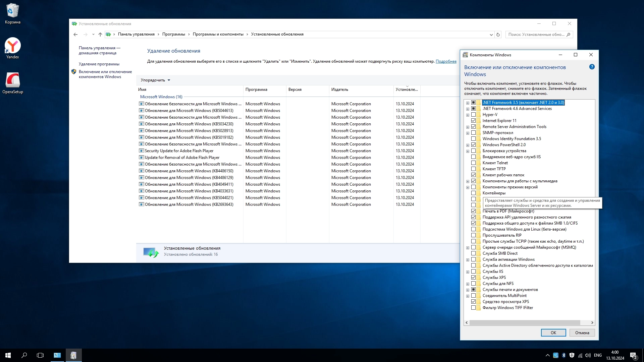The width and height of the screenshot is (644, 362).
Task: Click the taskbar search magnifier icon
Action: click(24, 355)
